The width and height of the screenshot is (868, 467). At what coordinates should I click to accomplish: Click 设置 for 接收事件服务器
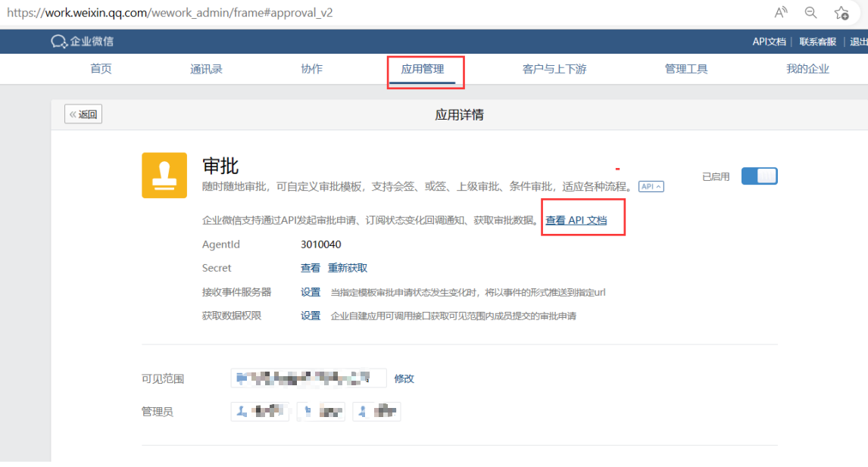311,292
